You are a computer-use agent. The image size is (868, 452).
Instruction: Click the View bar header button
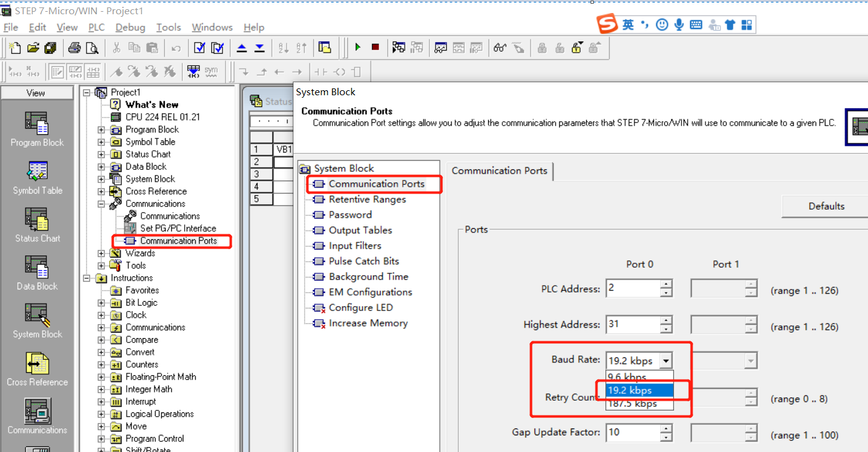pyautogui.click(x=36, y=93)
